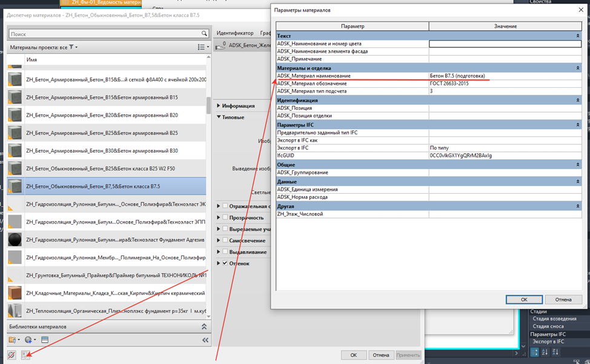Click the purge unused materials icon
Screen dimensions: 590x364
tap(12, 355)
